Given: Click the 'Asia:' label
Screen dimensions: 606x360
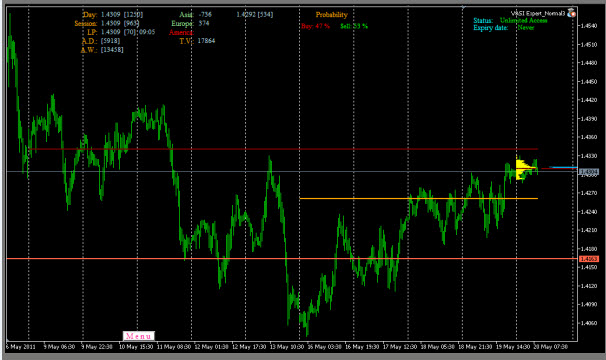Looking at the screenshot, I should (186, 15).
